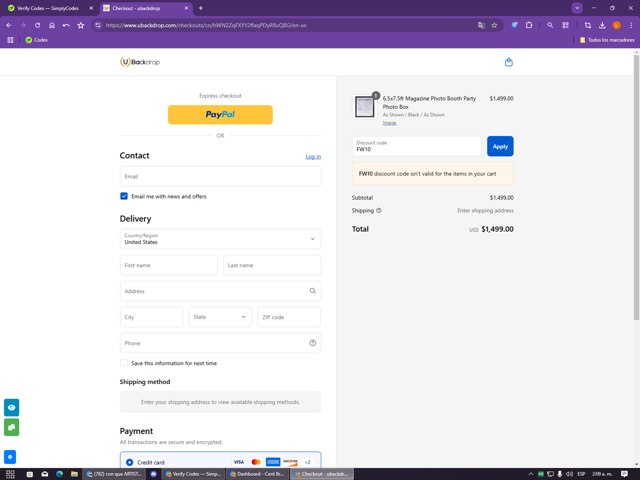Open browser downloads icon
The image size is (640, 480).
tap(602, 25)
